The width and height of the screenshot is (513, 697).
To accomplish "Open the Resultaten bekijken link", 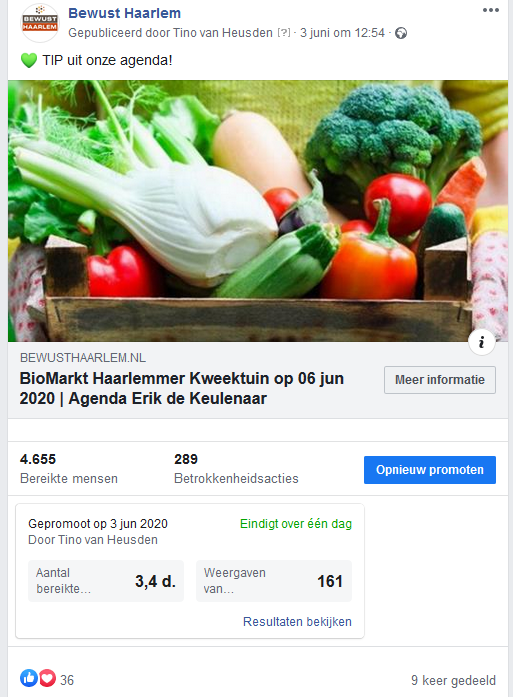I will (297, 621).
